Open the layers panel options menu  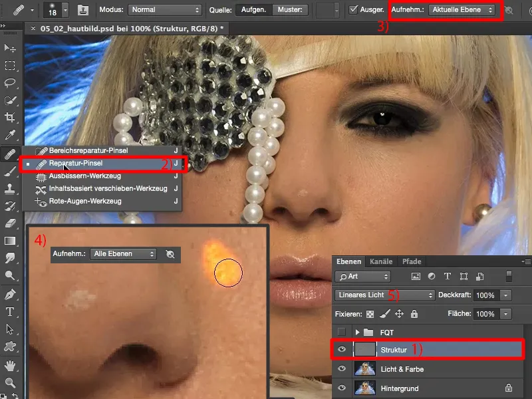point(527,261)
